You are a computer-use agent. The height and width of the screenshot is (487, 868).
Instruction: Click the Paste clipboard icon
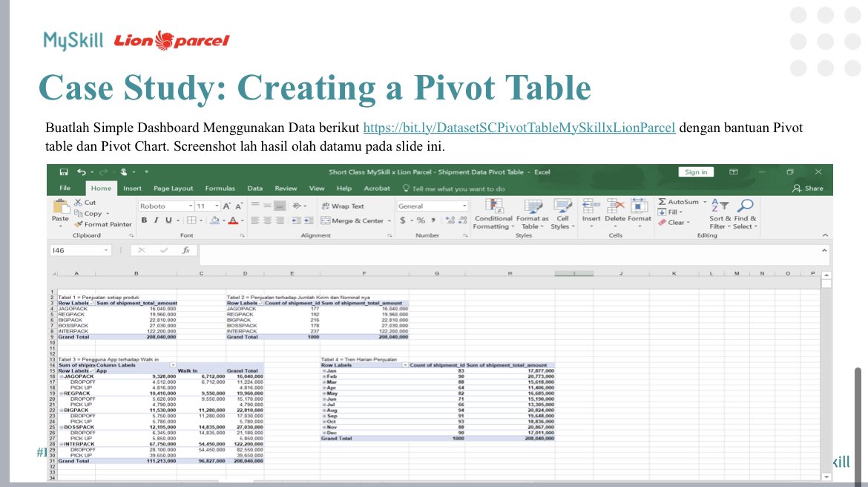pos(60,206)
